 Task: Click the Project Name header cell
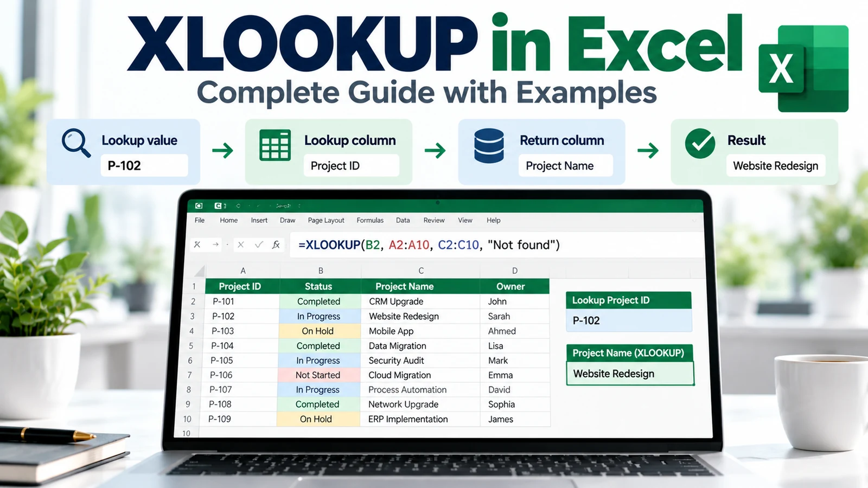[420, 286]
